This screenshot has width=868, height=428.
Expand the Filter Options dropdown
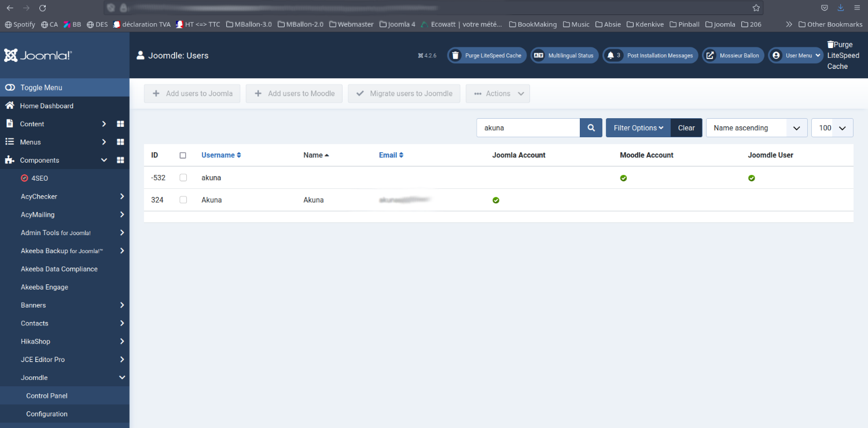[638, 128]
